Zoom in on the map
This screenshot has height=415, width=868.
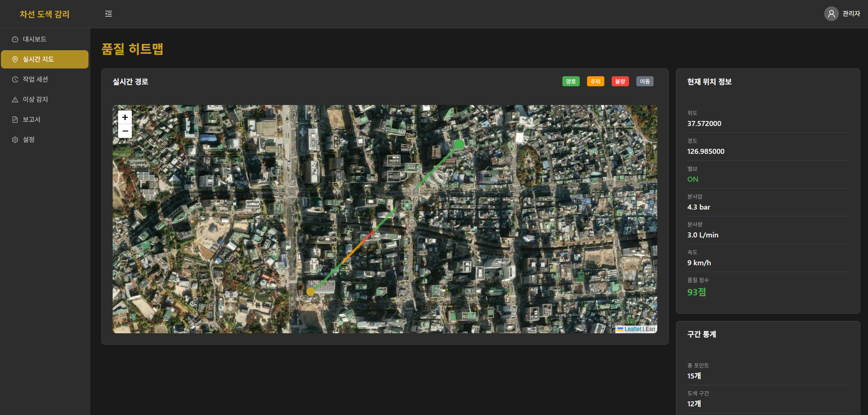tap(125, 117)
